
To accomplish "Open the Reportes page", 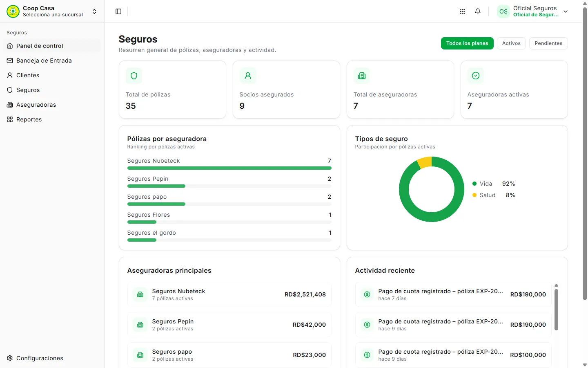I will pos(52,119).
